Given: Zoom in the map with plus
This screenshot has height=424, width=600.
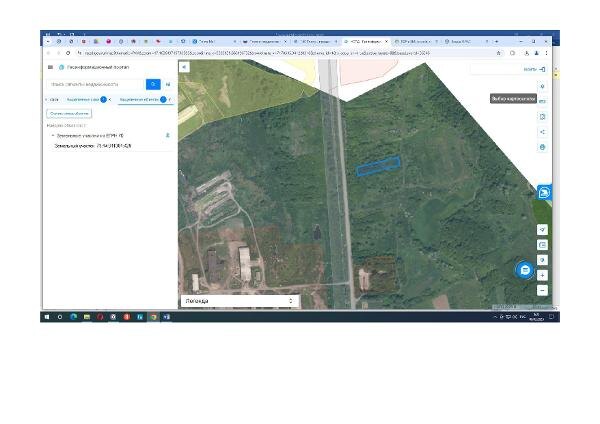Looking at the screenshot, I should (542, 275).
